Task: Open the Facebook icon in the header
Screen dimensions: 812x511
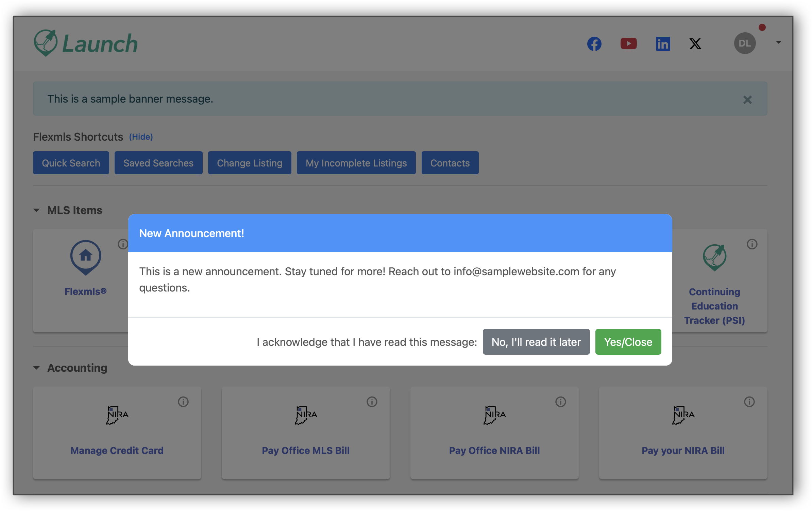Action: [x=594, y=43]
